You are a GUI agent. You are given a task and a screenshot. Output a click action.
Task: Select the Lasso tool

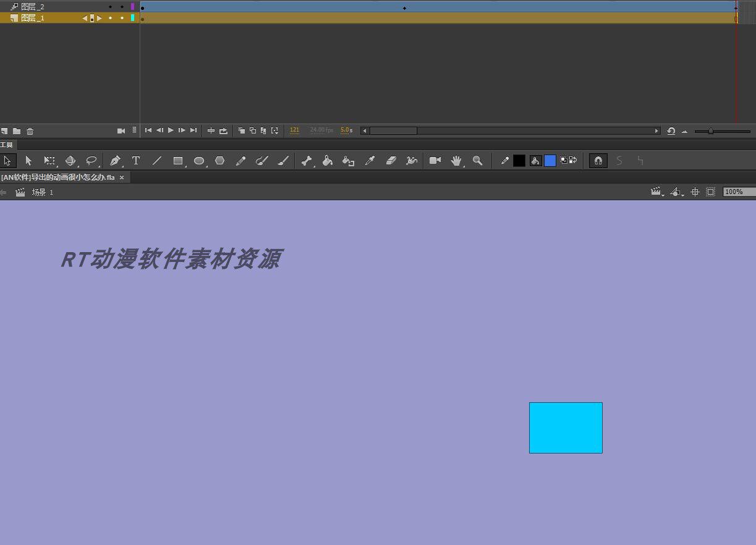[x=91, y=161]
